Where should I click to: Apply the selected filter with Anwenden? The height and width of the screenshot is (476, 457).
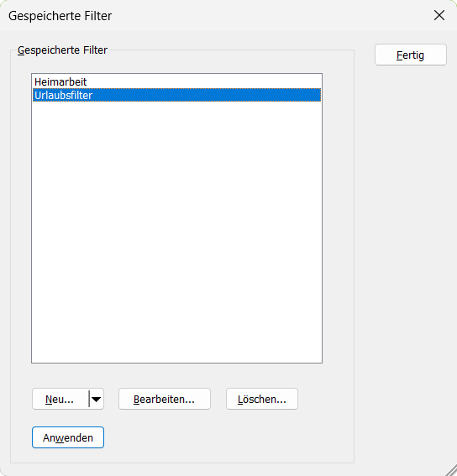click(68, 437)
